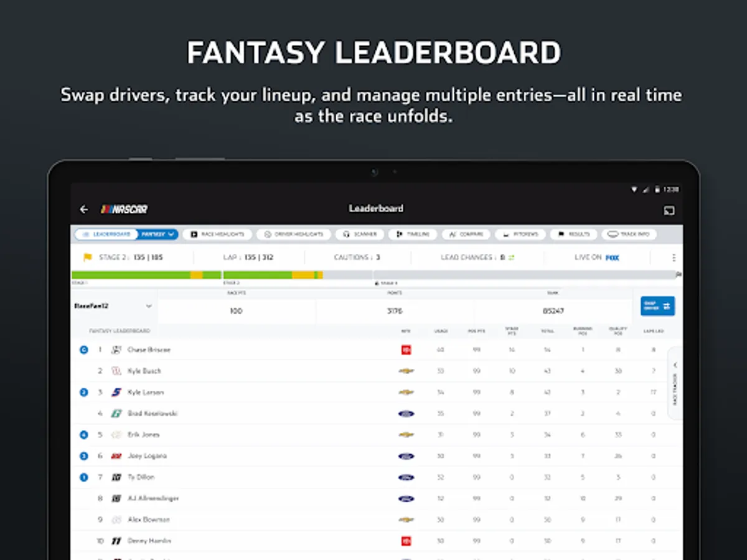Select the Leaderboard pill
The width and height of the screenshot is (747, 560).
(x=105, y=235)
